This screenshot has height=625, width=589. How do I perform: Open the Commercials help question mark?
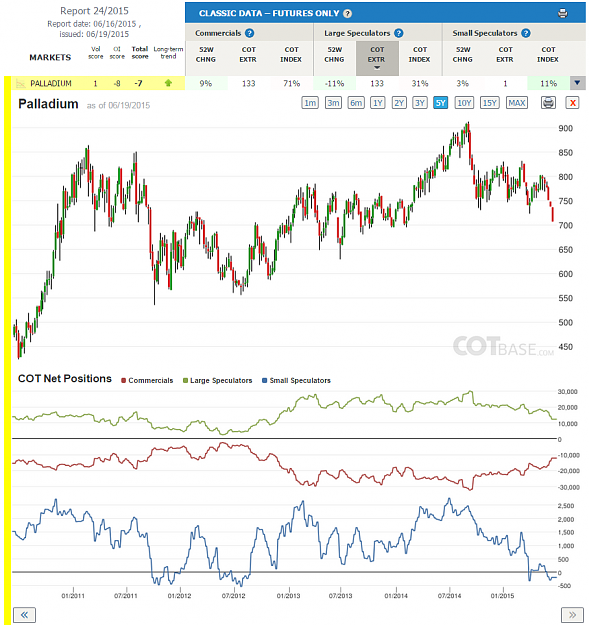click(249, 33)
